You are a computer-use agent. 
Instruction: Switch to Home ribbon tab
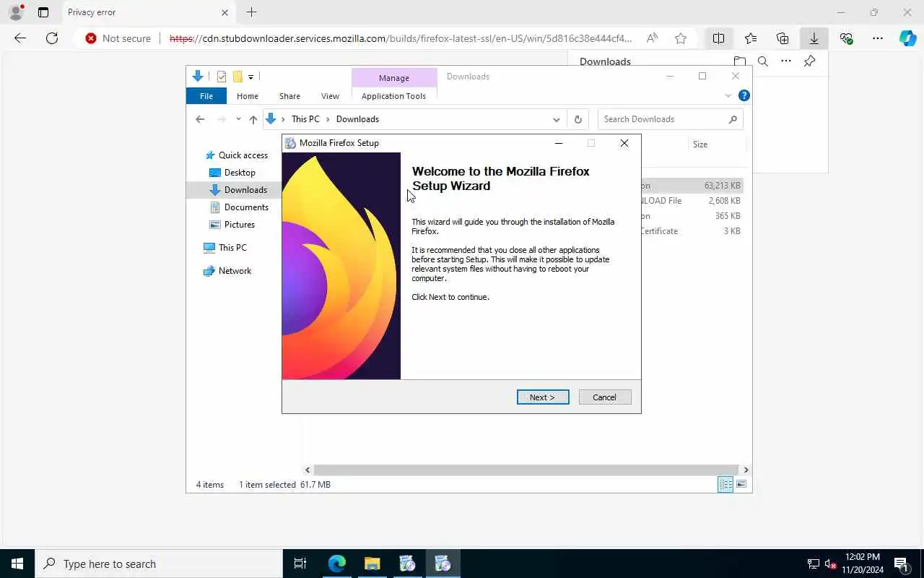tap(248, 96)
